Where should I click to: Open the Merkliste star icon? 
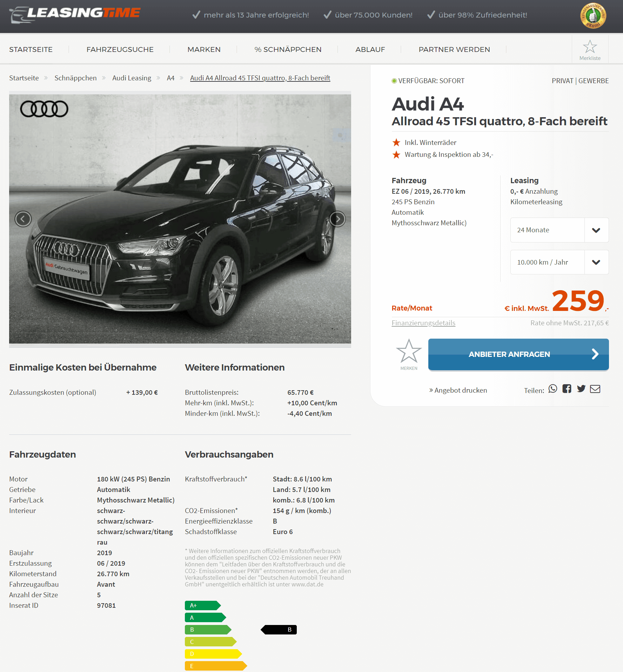click(x=590, y=47)
